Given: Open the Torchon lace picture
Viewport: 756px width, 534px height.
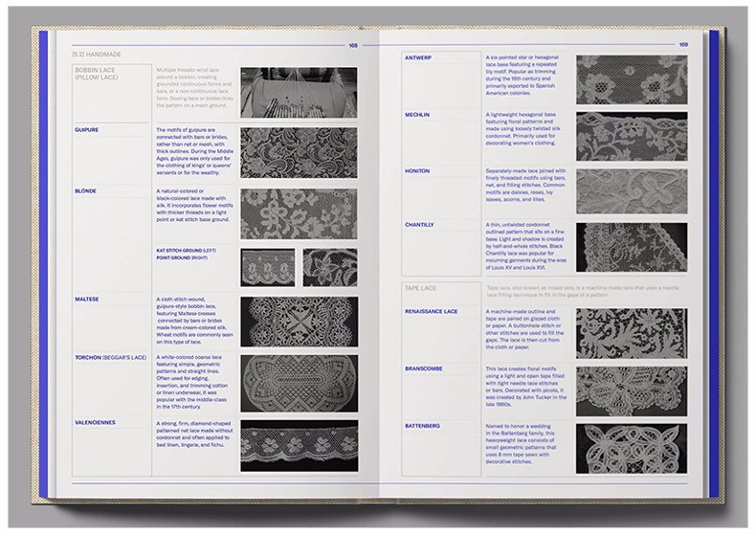Looking at the screenshot, I should pos(299,383).
